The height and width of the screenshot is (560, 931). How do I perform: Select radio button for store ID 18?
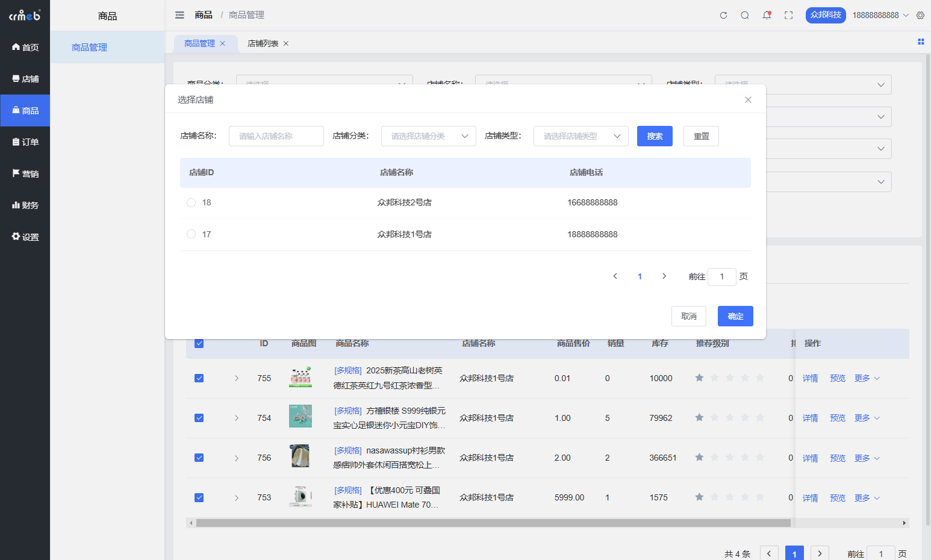(191, 203)
